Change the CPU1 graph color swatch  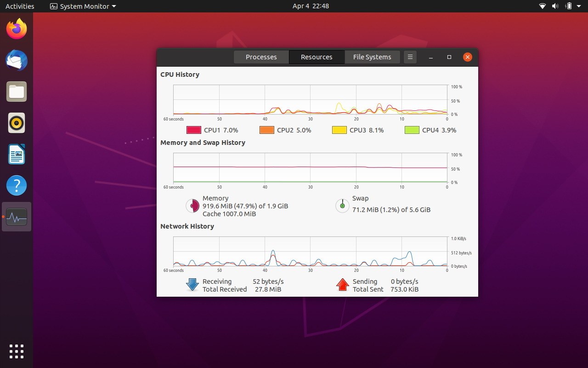[193, 130]
